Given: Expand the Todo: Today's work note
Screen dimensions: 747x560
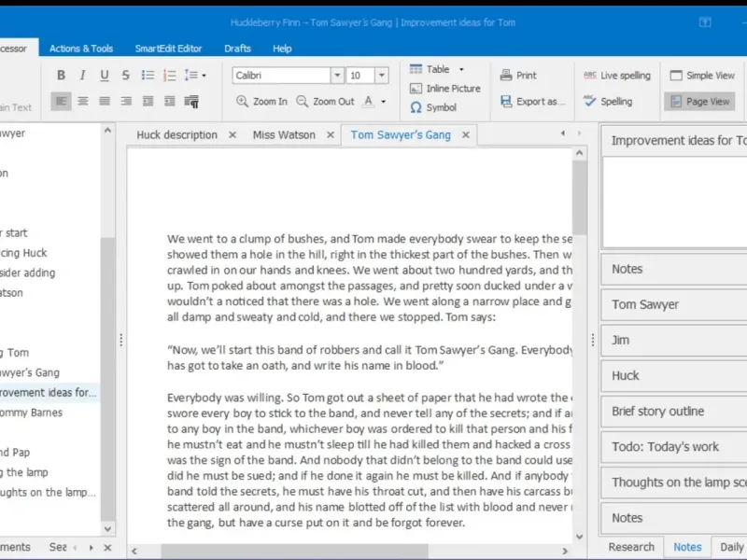Looking at the screenshot, I should (x=674, y=447).
